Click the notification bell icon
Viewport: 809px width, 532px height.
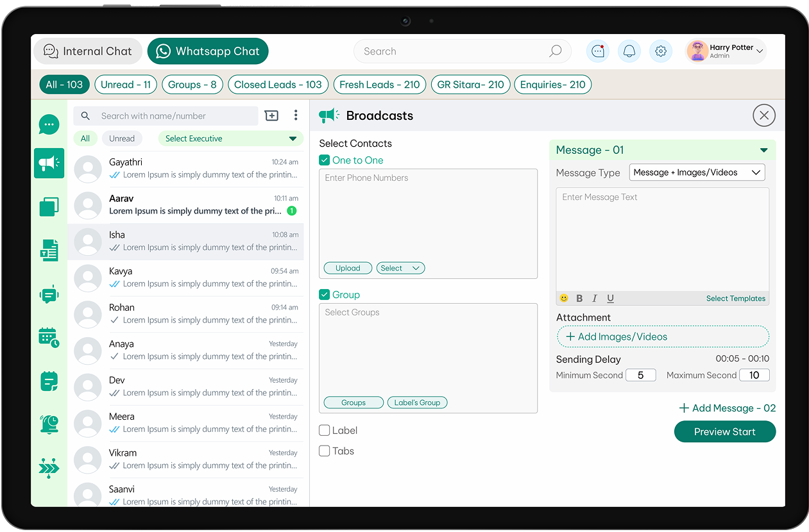click(629, 51)
